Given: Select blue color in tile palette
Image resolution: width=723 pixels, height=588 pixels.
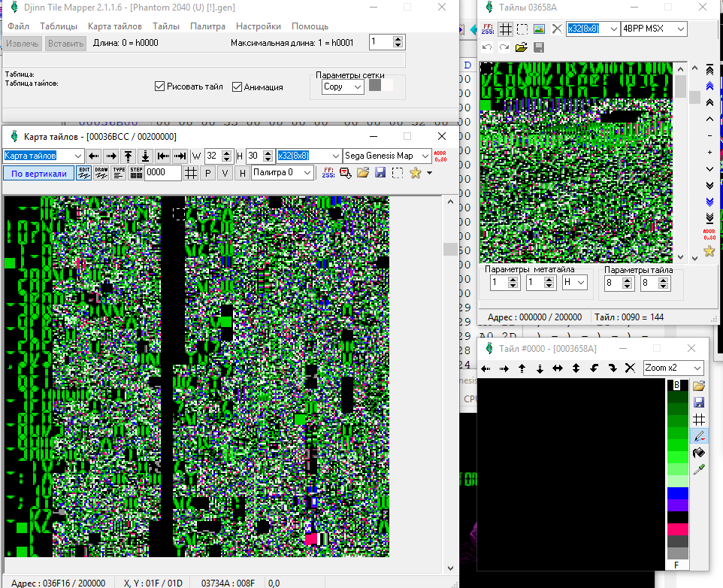Looking at the screenshot, I should tap(677, 493).
